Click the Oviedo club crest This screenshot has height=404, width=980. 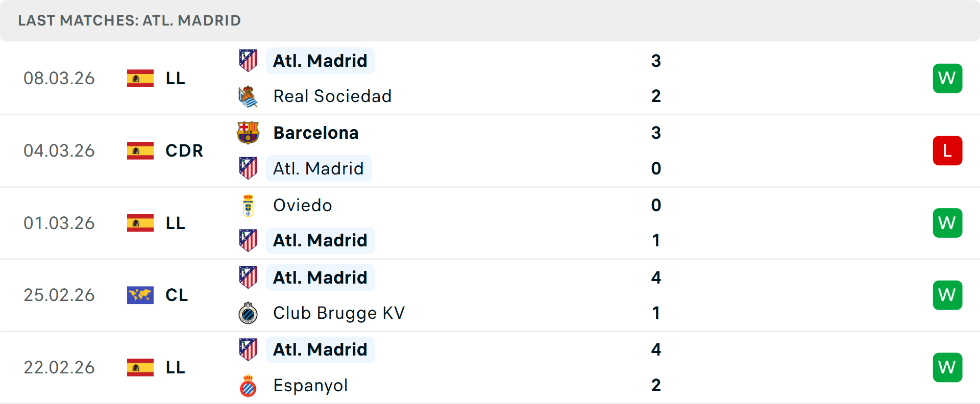[248, 206]
